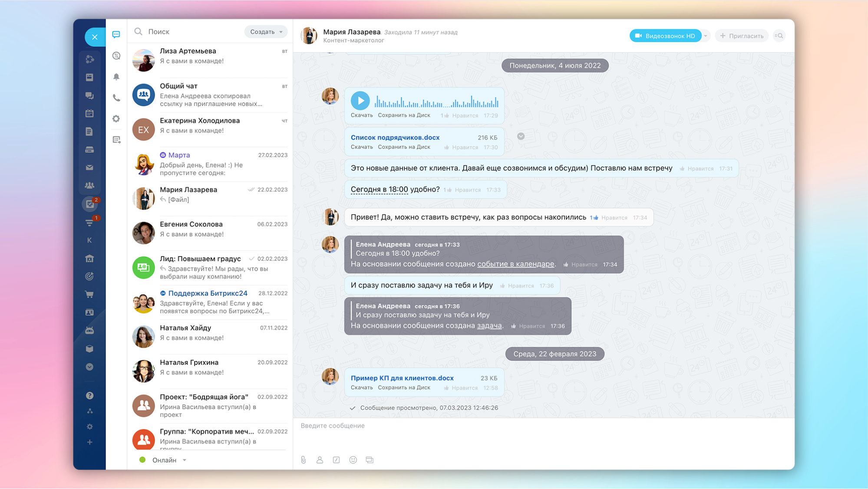This screenshot has height=489, width=868.
Task: Open the emoji picker below the message field
Action: coord(353,460)
